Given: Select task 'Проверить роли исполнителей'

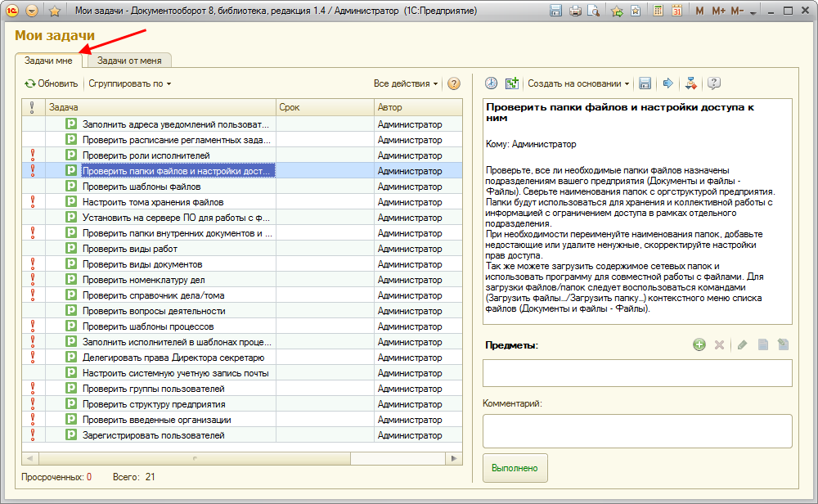Looking at the screenshot, I should click(x=146, y=155).
